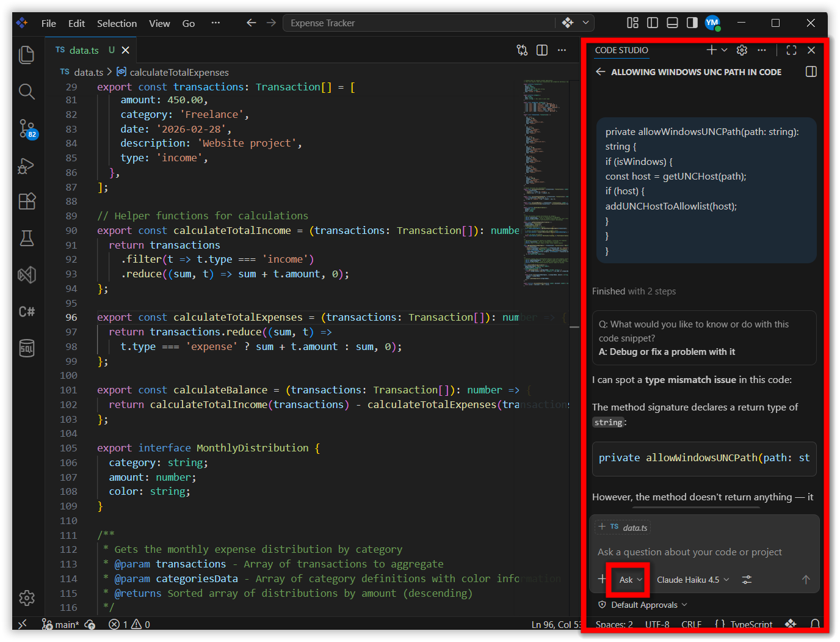The height and width of the screenshot is (642, 840).
Task: Go back to the chat list
Action: [601, 72]
